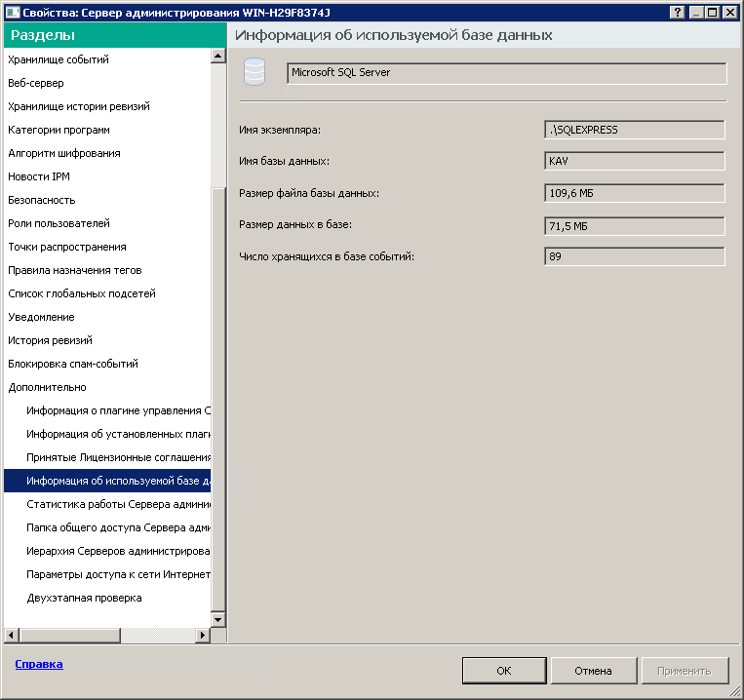
Task: Click the Имя базы данных field KAV
Action: 634,161
